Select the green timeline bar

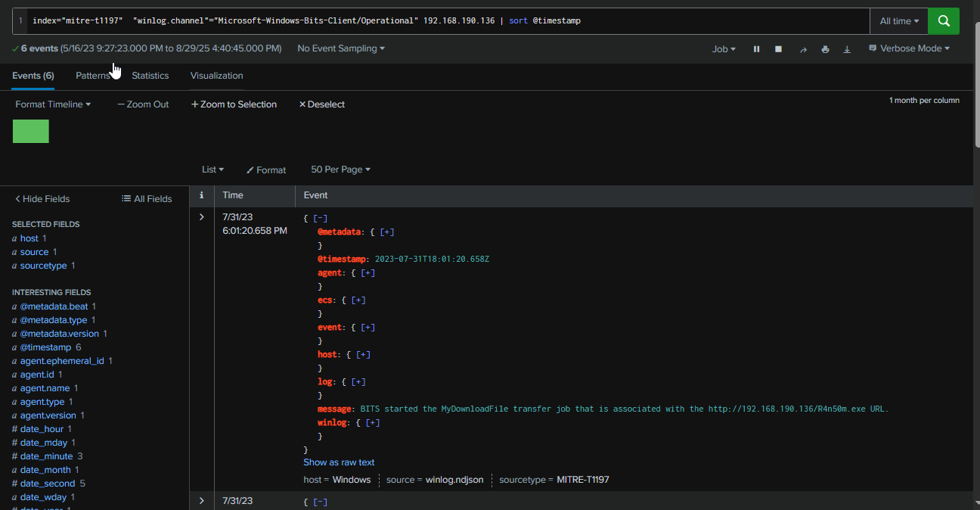pyautogui.click(x=31, y=131)
